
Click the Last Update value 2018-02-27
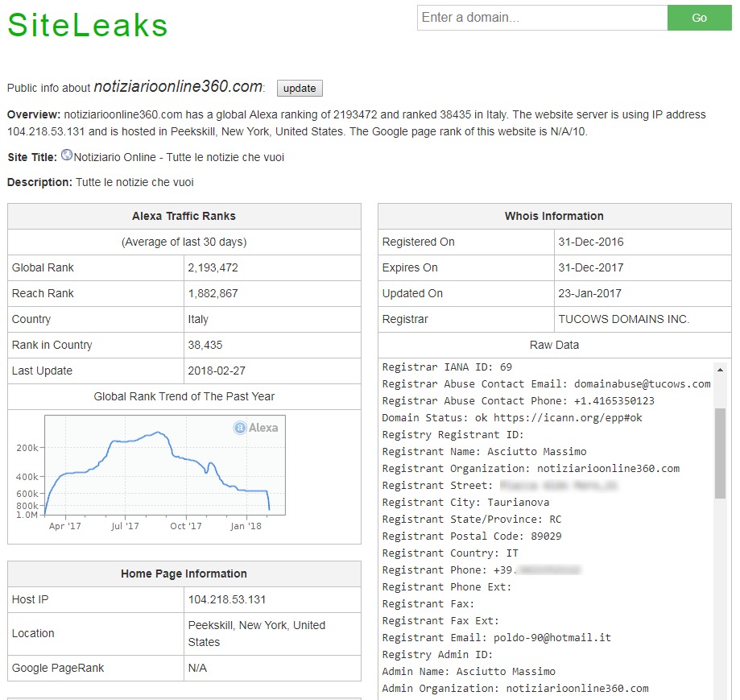(x=217, y=371)
